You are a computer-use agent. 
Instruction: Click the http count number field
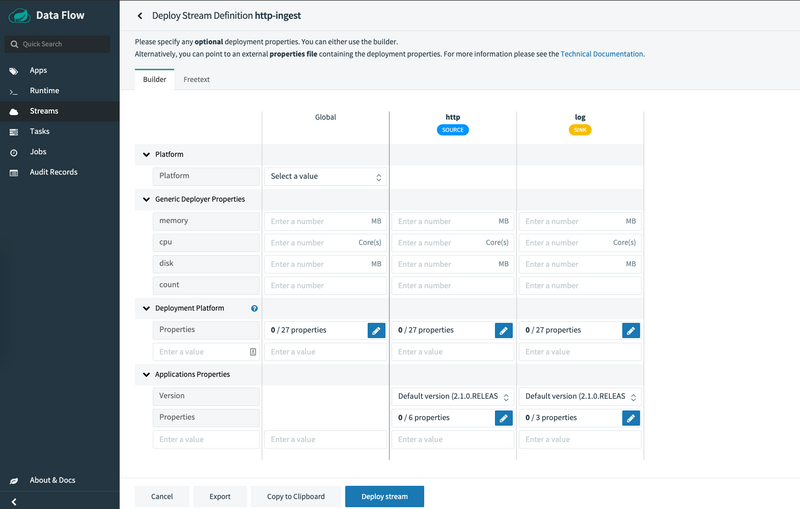(453, 286)
